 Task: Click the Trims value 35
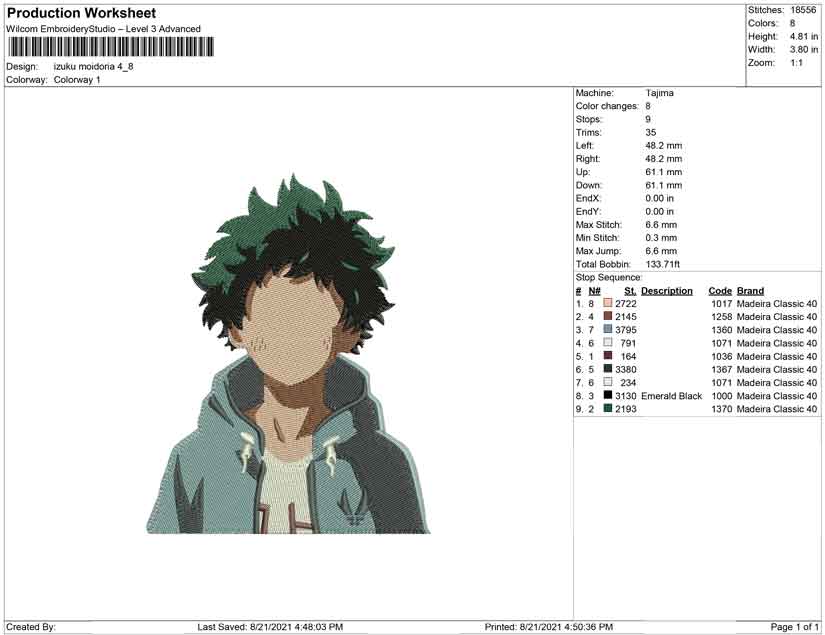(x=650, y=133)
